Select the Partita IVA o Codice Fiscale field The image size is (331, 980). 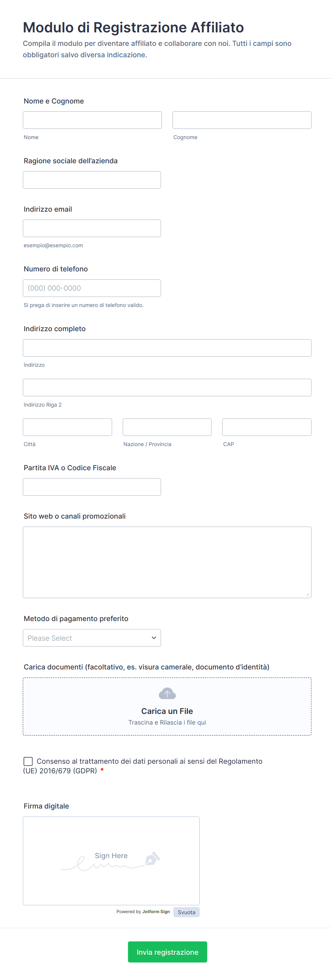(x=92, y=487)
